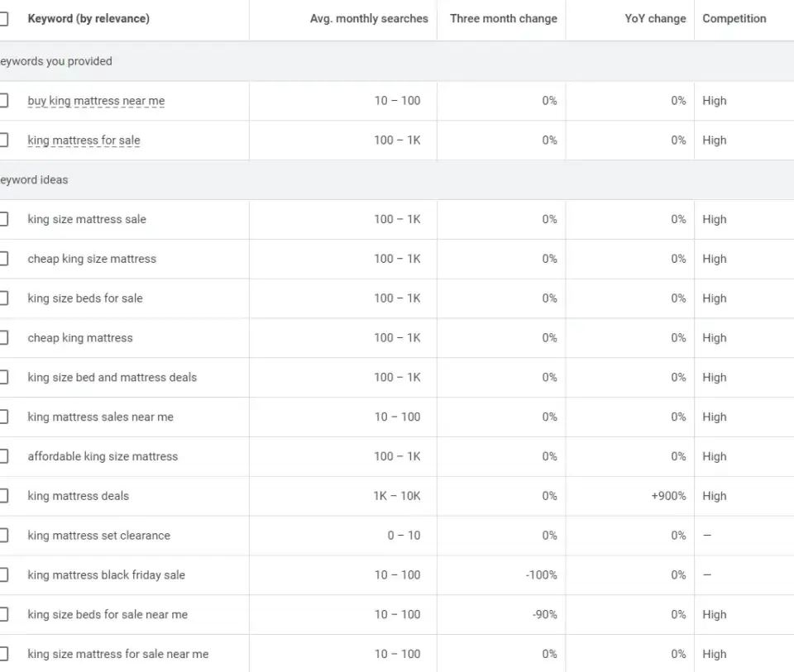Sort by YoY change column header
The width and height of the screenshot is (794, 672).
pyautogui.click(x=655, y=19)
